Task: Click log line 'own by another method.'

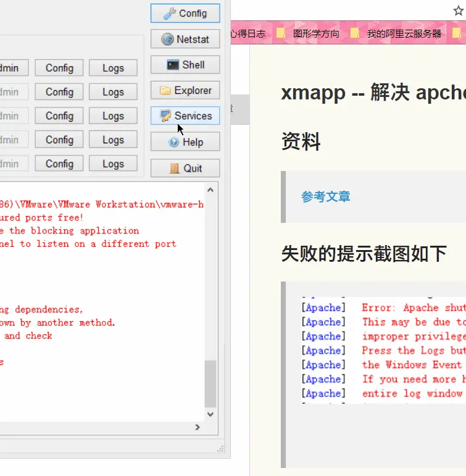Action: tap(57, 322)
